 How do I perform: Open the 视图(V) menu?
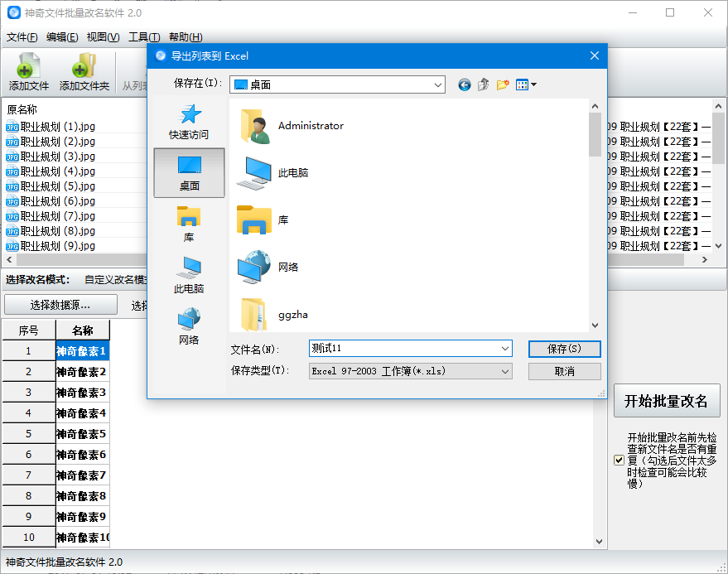click(x=103, y=36)
